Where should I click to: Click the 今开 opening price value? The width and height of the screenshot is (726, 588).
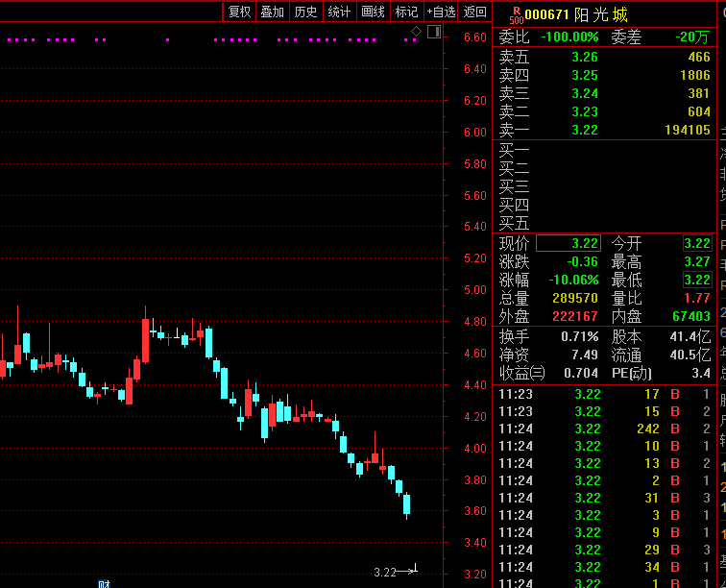(x=697, y=244)
